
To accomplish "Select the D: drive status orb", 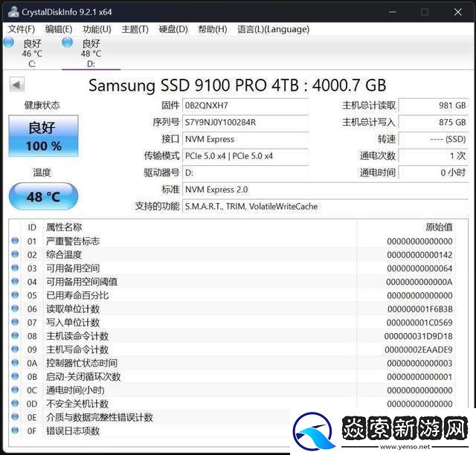I will (68, 42).
